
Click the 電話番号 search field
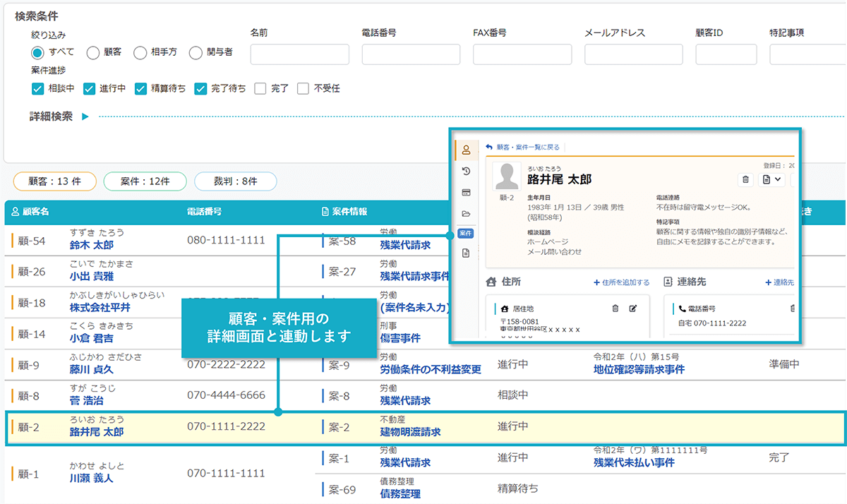(x=411, y=54)
